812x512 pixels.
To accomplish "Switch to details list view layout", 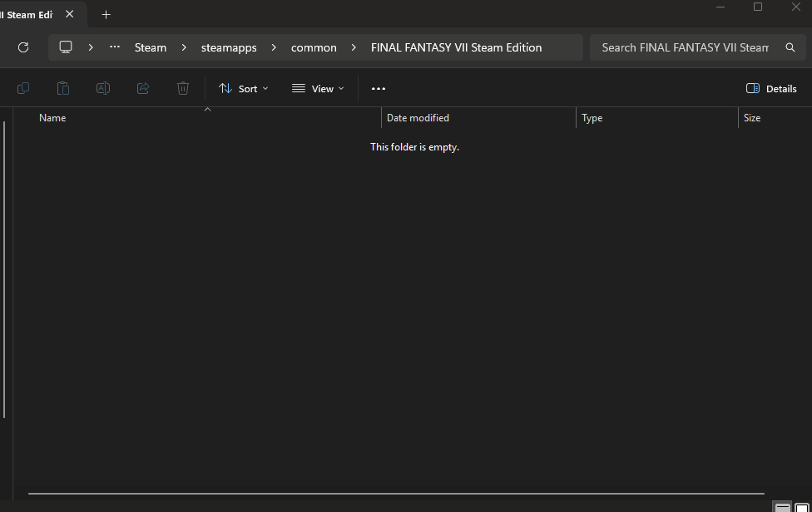I will coord(782,507).
